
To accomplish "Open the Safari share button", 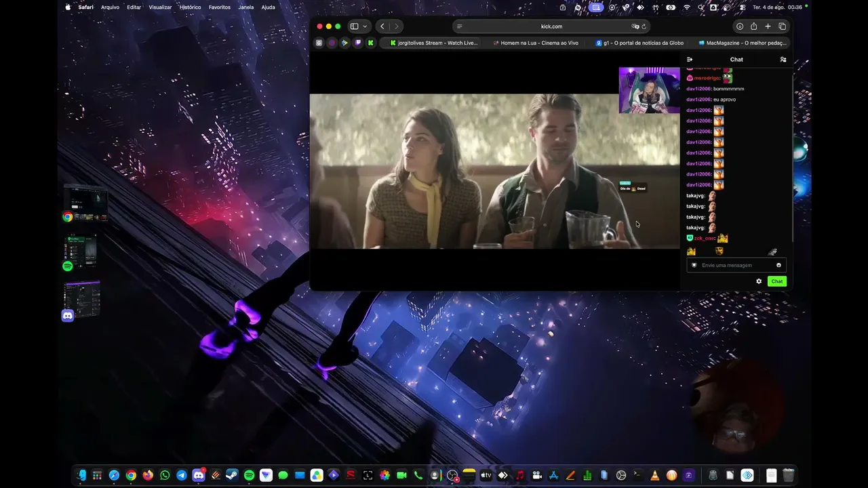I will point(753,26).
